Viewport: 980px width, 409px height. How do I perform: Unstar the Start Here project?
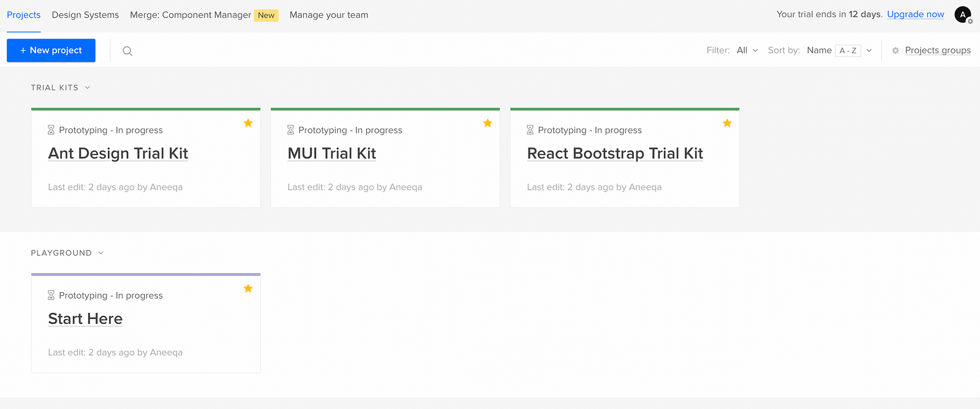pyautogui.click(x=248, y=288)
